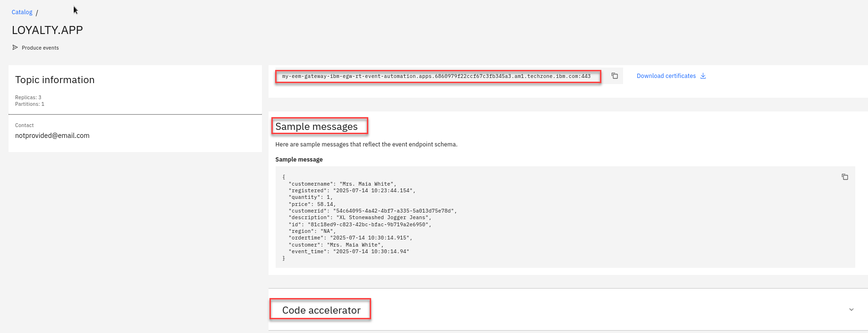Viewport: 868px width, 333px height.
Task: Click the Topic information heading
Action: 55,80
